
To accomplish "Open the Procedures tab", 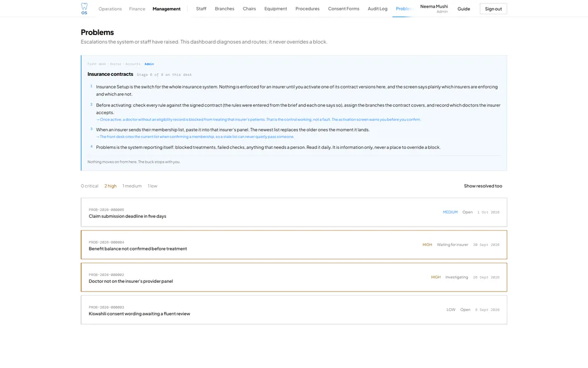I will [x=308, y=9].
